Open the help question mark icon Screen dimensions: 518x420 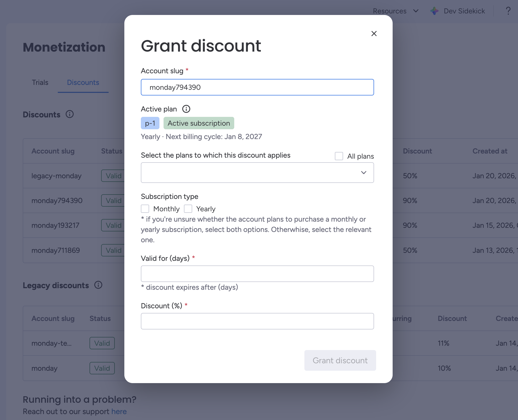point(508,11)
